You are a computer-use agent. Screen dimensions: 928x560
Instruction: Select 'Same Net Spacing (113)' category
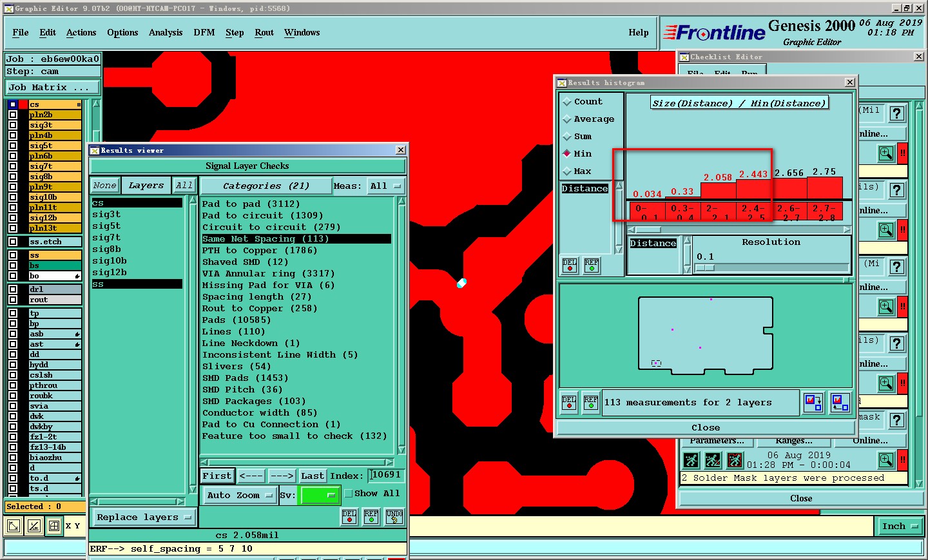pos(296,239)
